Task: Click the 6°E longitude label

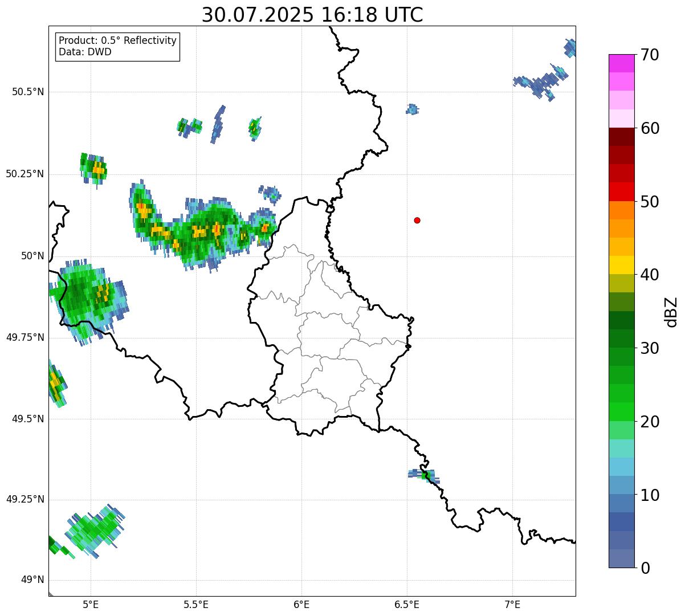Action: [301, 604]
